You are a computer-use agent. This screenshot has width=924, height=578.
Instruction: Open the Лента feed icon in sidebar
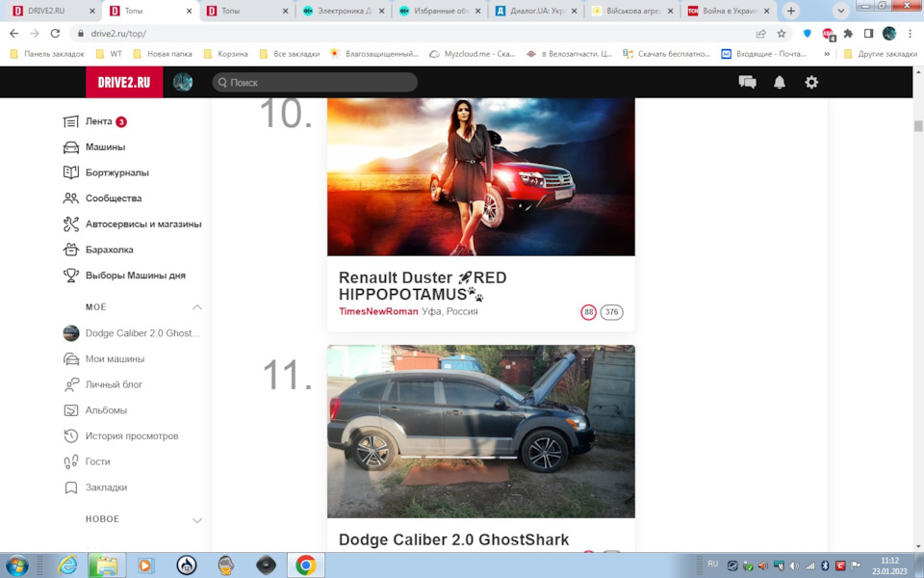tap(70, 121)
